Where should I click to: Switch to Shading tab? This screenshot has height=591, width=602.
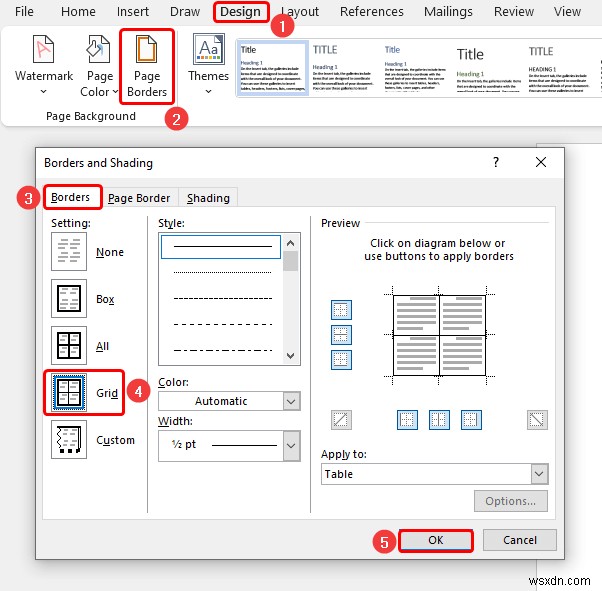(208, 198)
